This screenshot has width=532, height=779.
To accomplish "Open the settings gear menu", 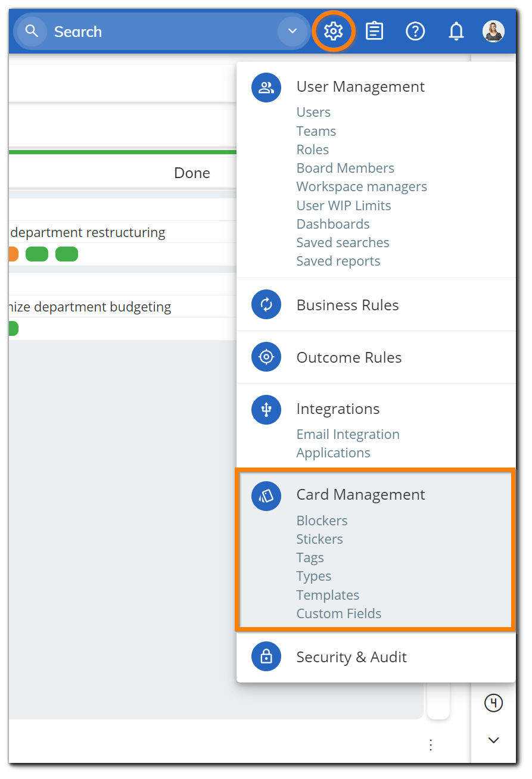I will [x=334, y=31].
